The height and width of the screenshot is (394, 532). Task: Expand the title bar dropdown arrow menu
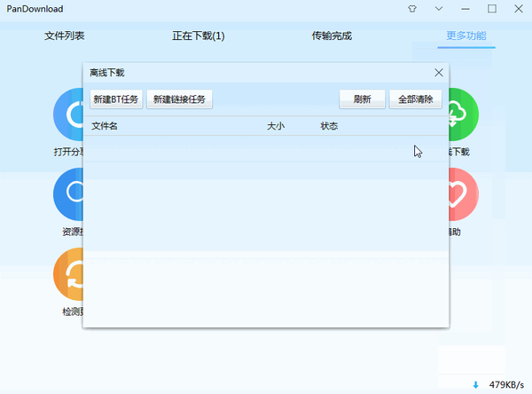pos(439,9)
